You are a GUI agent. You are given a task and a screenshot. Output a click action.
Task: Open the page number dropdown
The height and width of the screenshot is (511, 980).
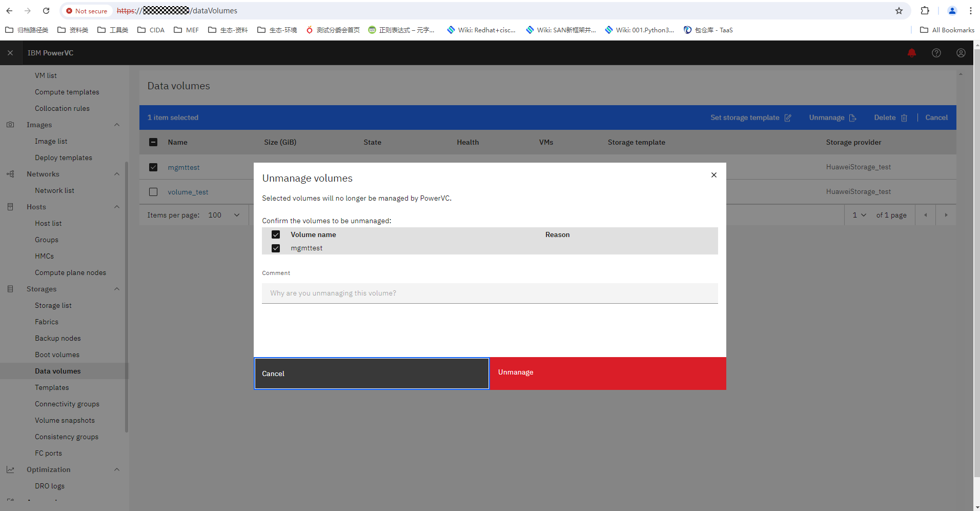click(859, 215)
